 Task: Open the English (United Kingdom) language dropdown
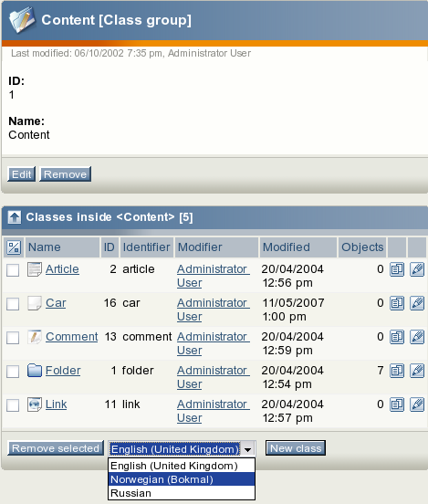pos(182,448)
